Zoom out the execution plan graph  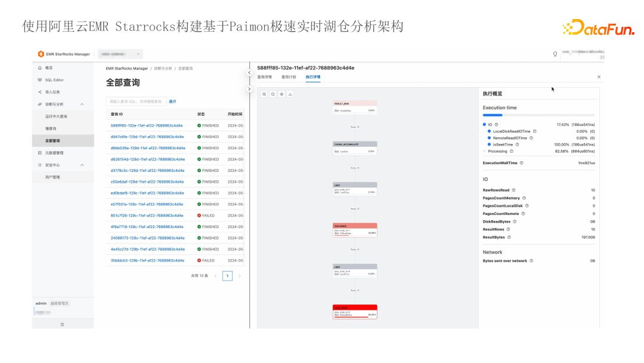click(273, 94)
